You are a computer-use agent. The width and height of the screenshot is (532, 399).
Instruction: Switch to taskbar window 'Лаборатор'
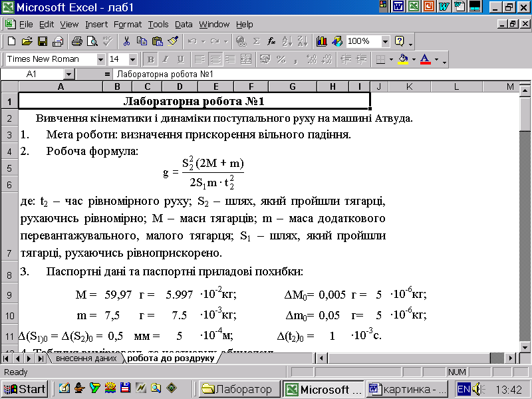[x=239, y=389]
